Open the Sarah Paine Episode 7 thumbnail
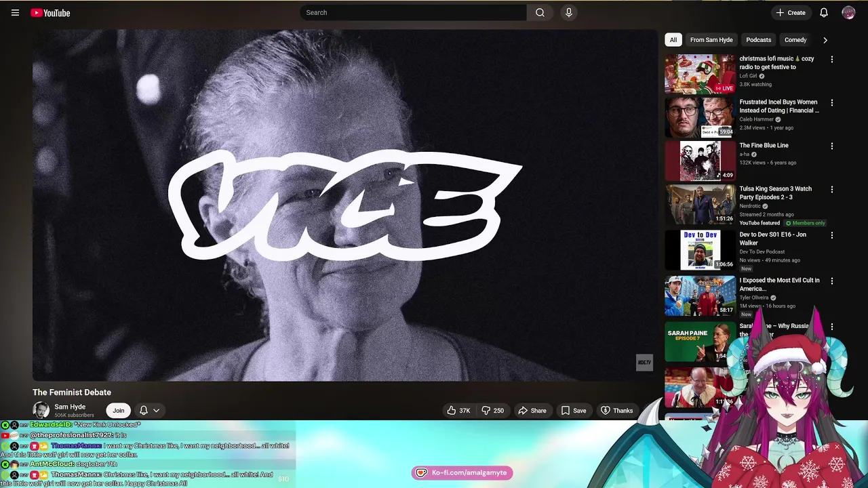Screen dimensions: 868x488 tap(700, 342)
